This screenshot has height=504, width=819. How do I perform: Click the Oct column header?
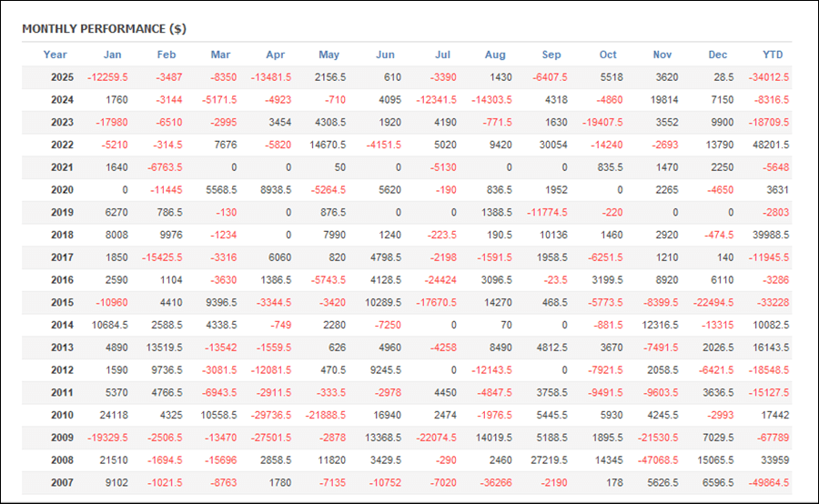pos(608,55)
